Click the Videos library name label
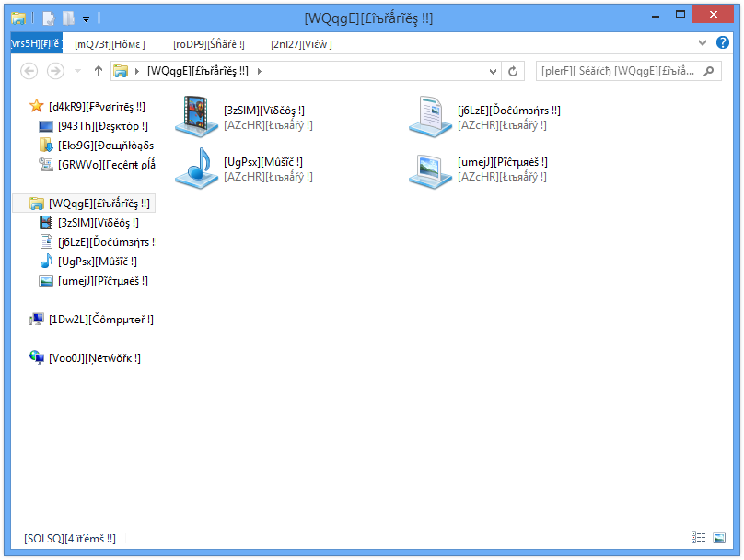This screenshot has width=744, height=560. 264,111
